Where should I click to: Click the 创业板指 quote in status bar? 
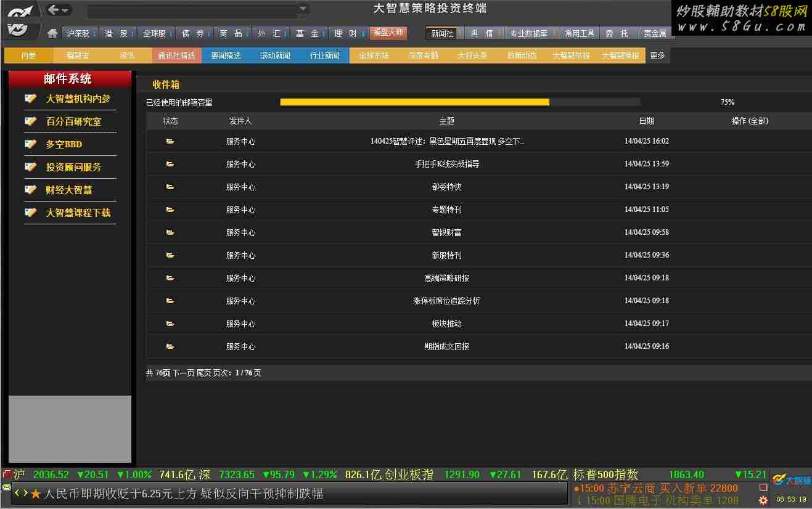(x=476, y=474)
